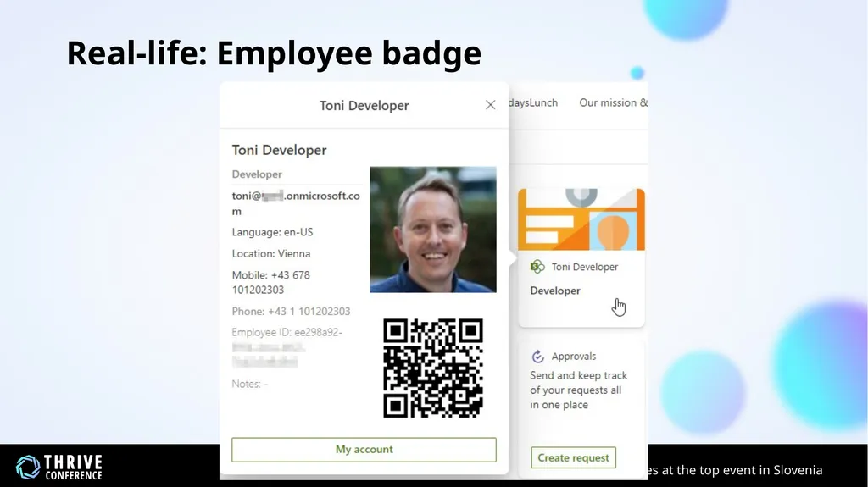
Task: Click the Language: en-US text
Action: click(272, 232)
